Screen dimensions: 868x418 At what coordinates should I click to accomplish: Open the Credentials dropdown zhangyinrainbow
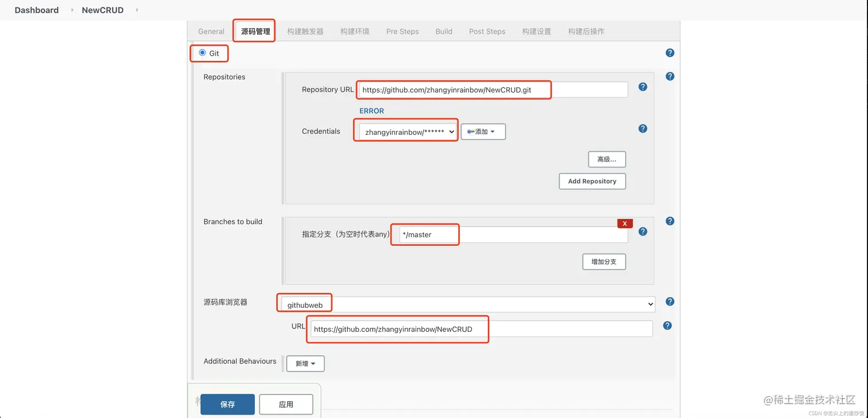pos(408,132)
